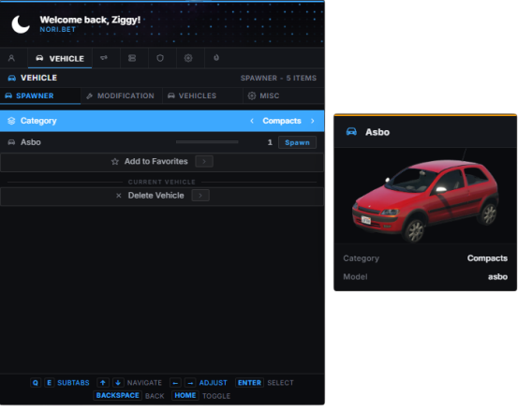The width and height of the screenshot is (532, 411).
Task: Switch to the MODIFICATION subtab
Action: [121, 96]
